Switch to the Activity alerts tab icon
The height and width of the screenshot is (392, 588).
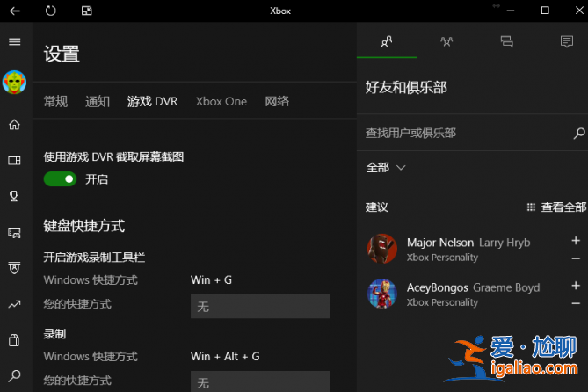567,41
